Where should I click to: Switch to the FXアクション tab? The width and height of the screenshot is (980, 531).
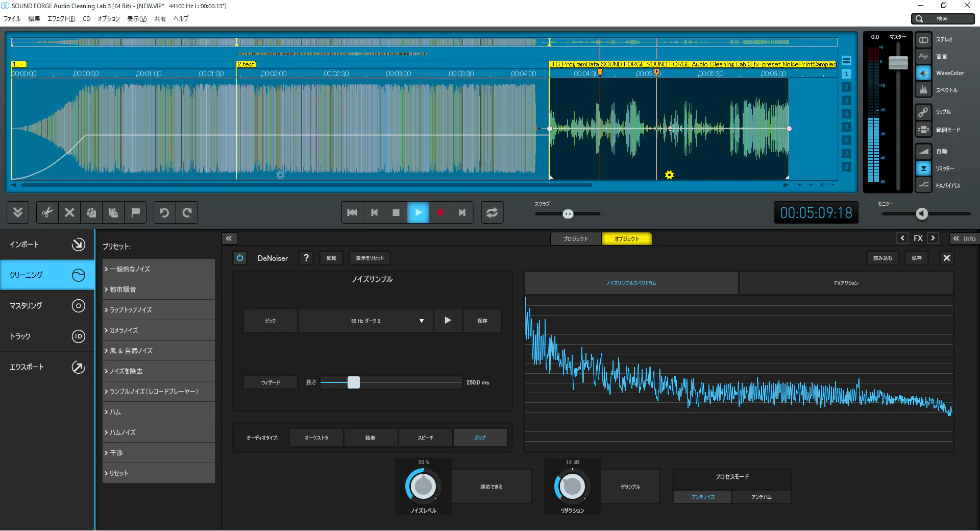(x=846, y=283)
